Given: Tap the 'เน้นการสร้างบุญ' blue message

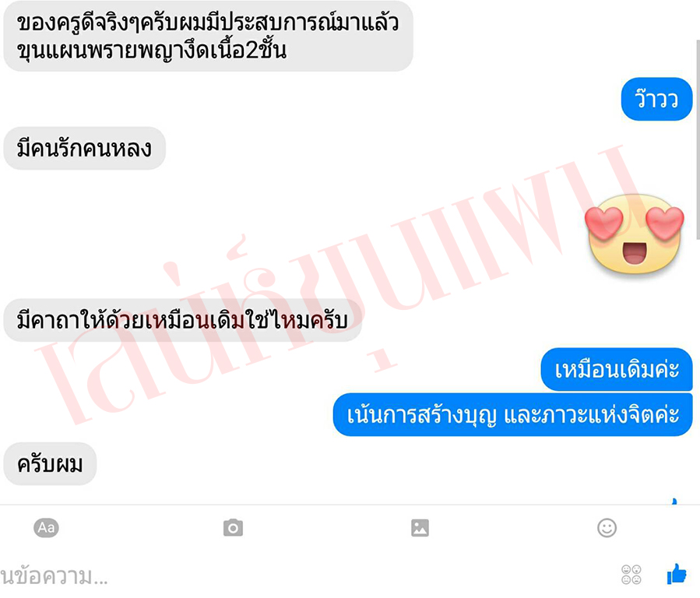Looking at the screenshot, I should (x=513, y=414).
